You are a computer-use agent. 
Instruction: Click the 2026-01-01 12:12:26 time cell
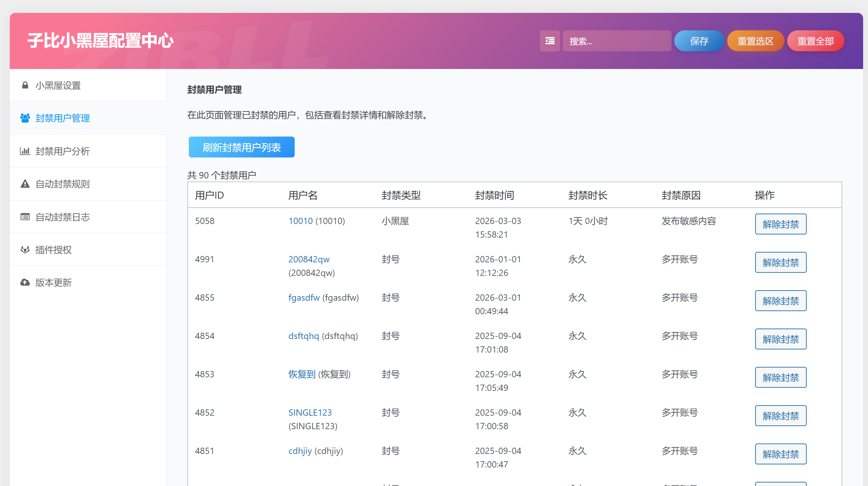(498, 266)
